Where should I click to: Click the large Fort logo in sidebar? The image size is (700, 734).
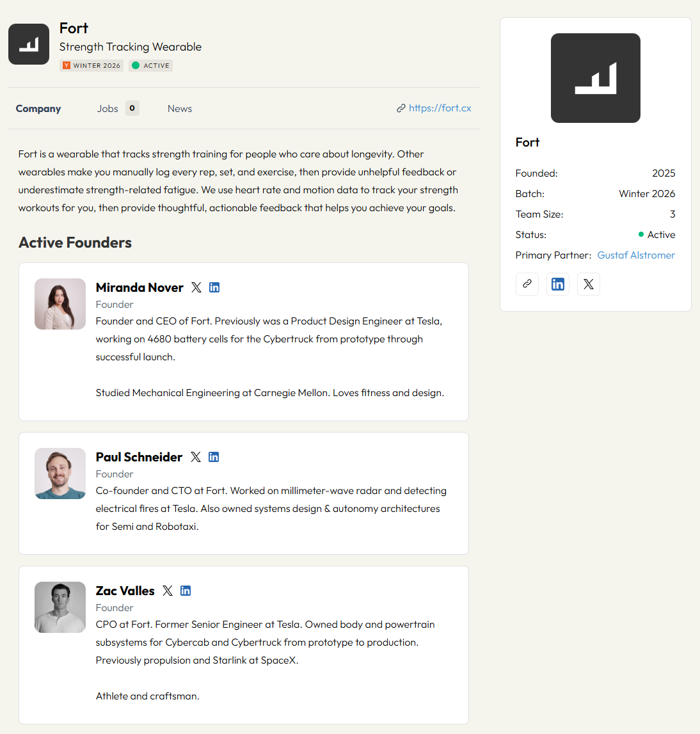pyautogui.click(x=596, y=78)
